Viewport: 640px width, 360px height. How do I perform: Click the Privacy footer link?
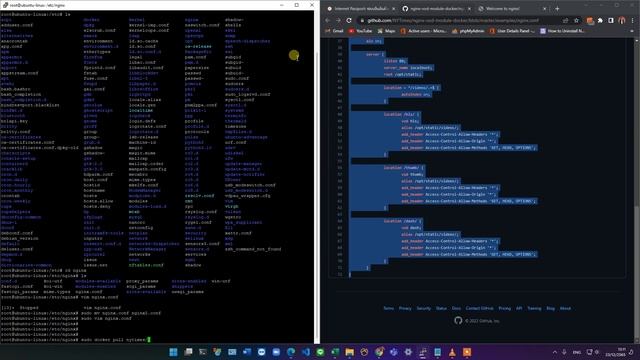coord(405,309)
